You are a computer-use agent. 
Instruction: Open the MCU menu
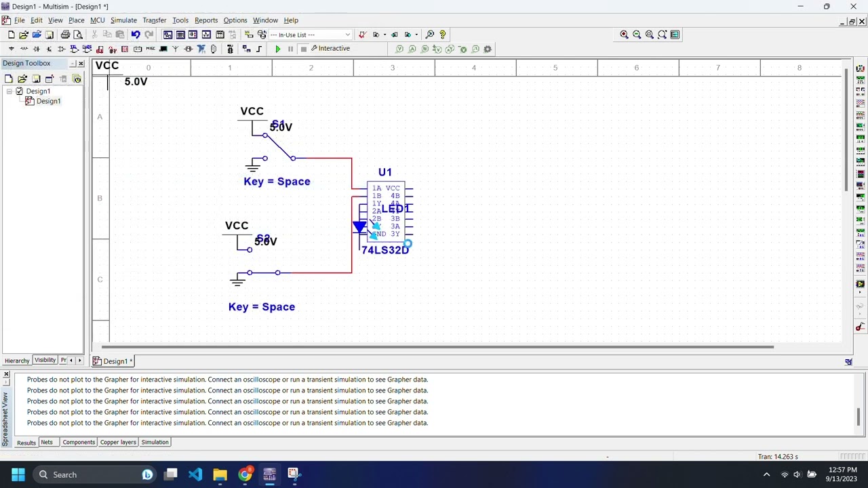pos(98,20)
